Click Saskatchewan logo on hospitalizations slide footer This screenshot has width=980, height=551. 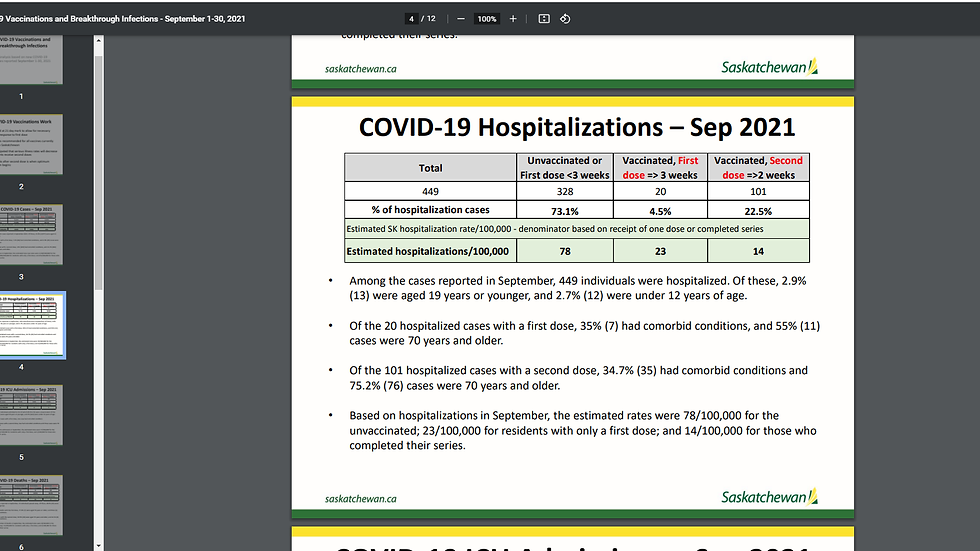click(x=769, y=497)
